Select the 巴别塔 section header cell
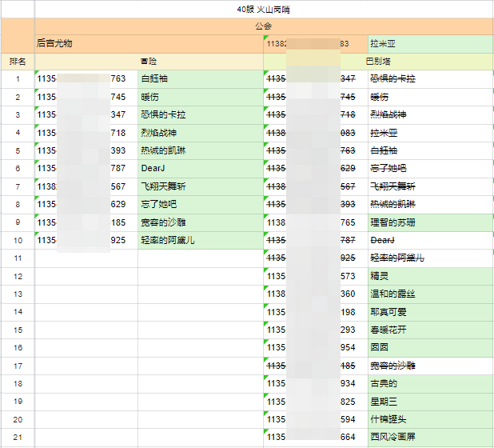Viewport: 494px width, 448px height. click(378, 62)
